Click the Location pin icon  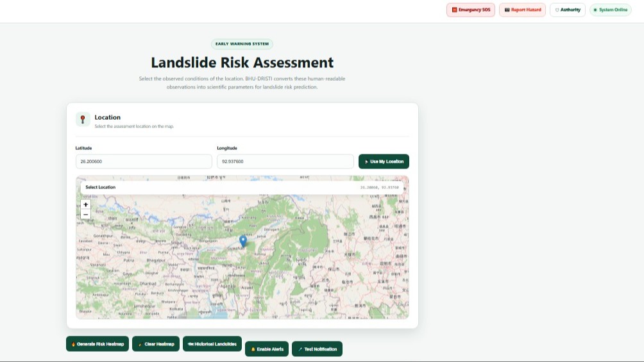pos(83,119)
